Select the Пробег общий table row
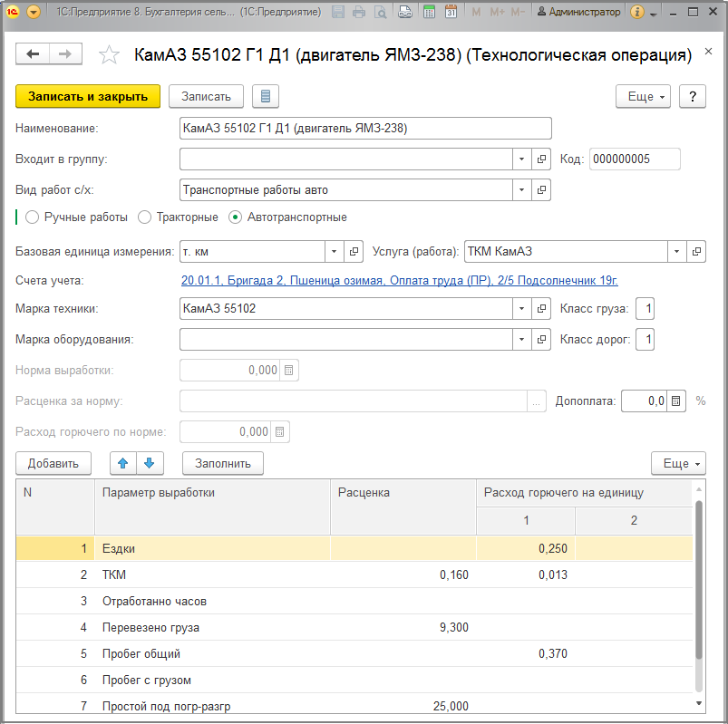Viewport: 728px width, 724px height. click(x=354, y=653)
